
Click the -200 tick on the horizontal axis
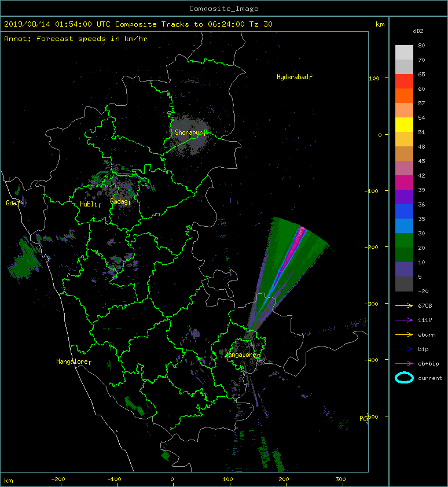pos(58,479)
